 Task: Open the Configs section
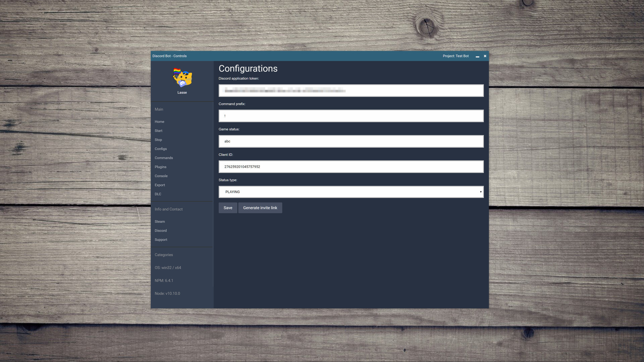click(x=161, y=148)
